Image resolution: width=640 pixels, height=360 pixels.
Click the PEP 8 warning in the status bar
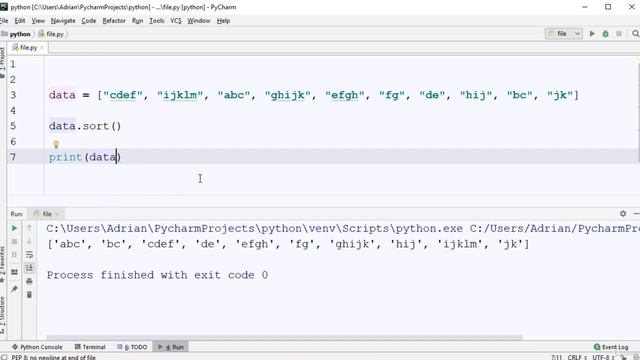pos(53,357)
